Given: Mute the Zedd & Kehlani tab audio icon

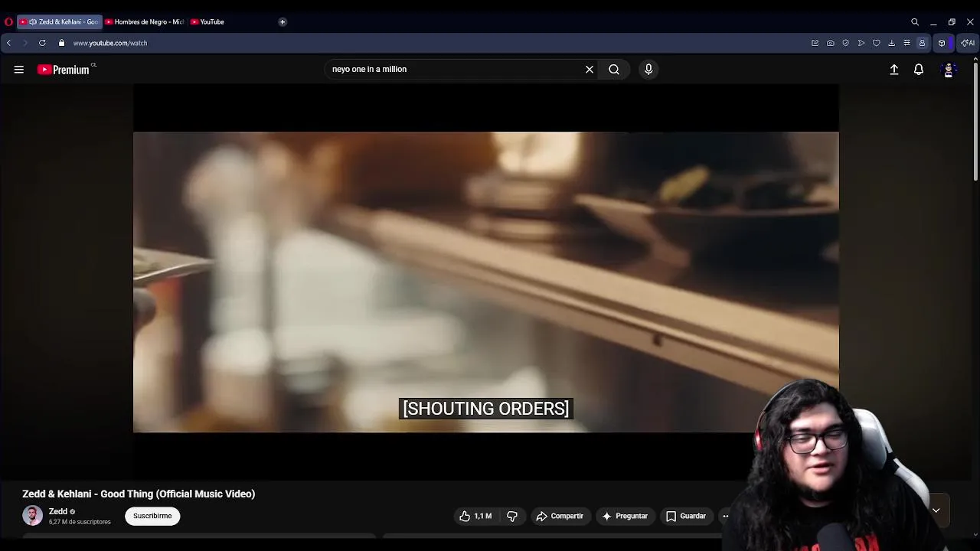Looking at the screenshot, I should [x=33, y=22].
